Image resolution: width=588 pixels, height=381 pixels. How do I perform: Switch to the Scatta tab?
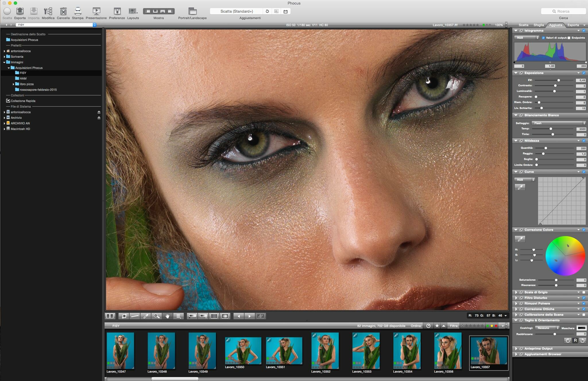click(x=523, y=25)
